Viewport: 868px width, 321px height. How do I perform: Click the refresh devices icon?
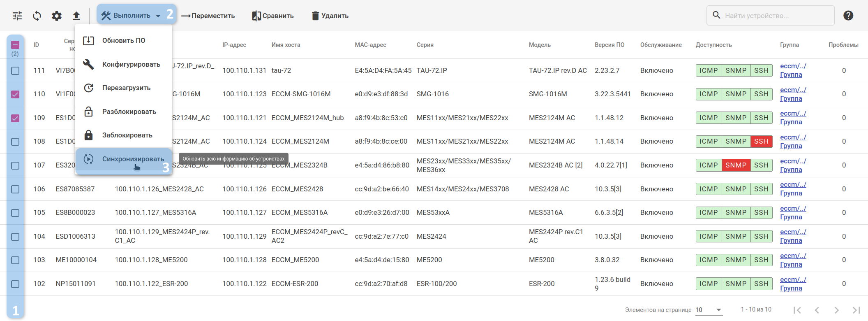[x=37, y=16]
